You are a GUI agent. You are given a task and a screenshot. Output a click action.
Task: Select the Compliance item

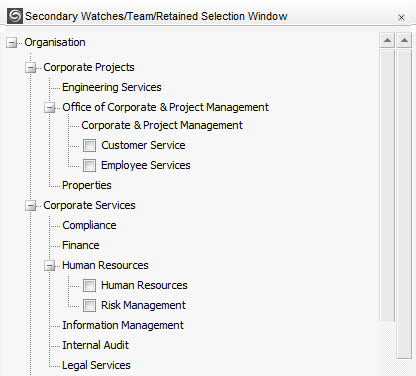click(x=89, y=225)
